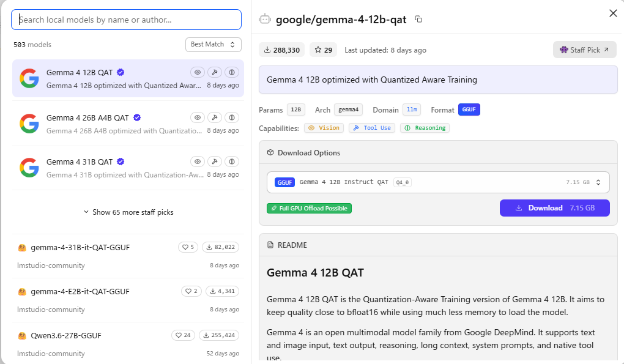Screen dimensions: 624x364
Task: Click the 24 likes badge on Qwen3.6-27B-GGUF
Action: point(183,335)
